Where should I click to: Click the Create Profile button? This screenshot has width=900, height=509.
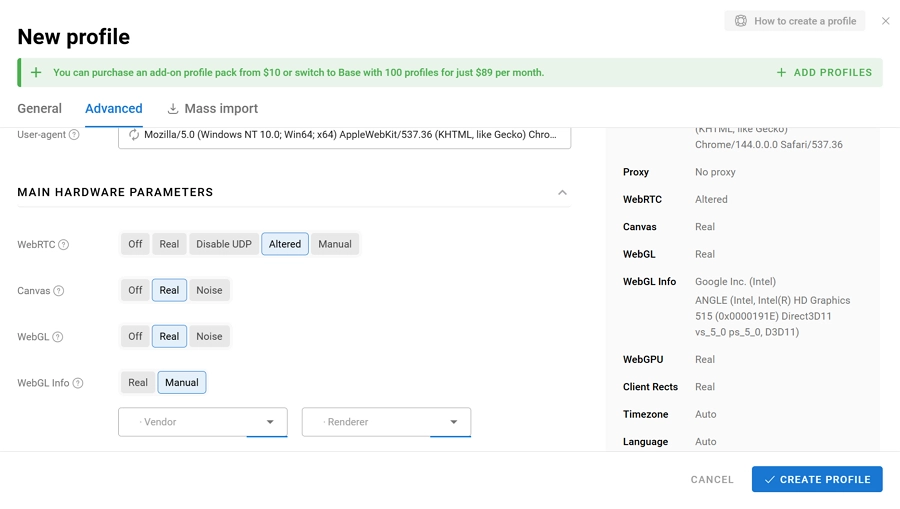pyautogui.click(x=817, y=480)
